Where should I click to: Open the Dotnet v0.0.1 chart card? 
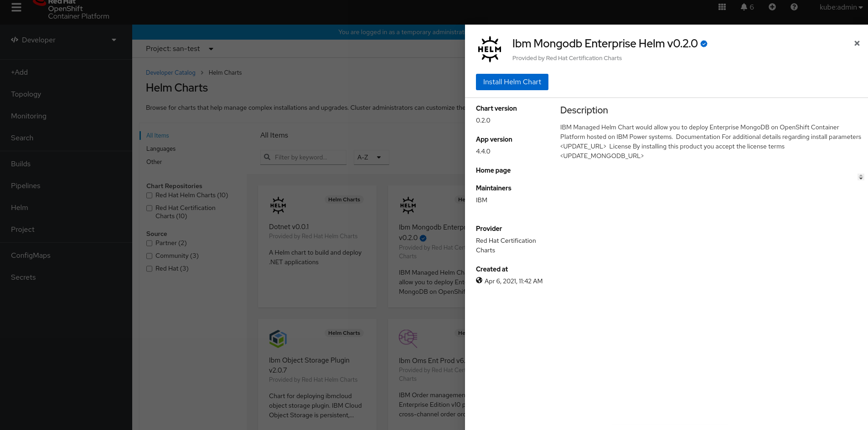317,246
